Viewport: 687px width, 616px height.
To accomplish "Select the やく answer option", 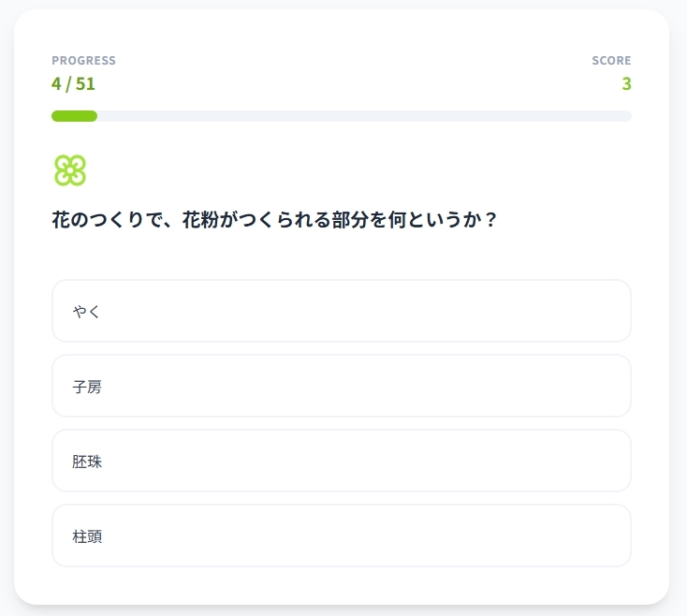I will [x=342, y=311].
